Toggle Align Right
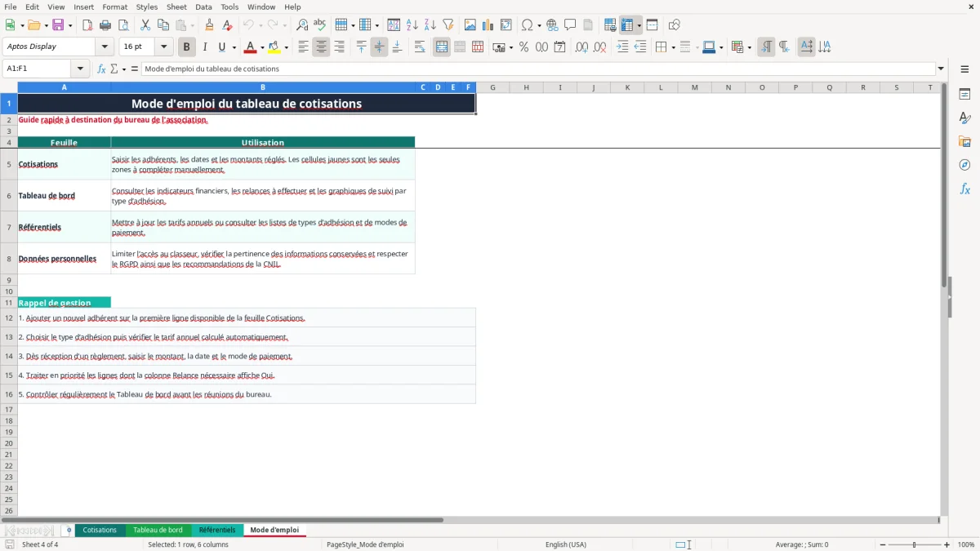This screenshot has height=551, width=980. pos(339,47)
